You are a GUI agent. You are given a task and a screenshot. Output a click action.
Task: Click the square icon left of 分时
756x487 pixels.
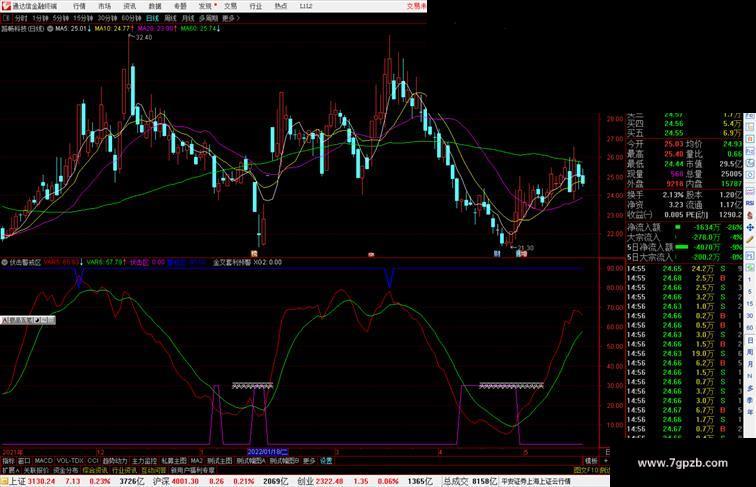pos(6,18)
